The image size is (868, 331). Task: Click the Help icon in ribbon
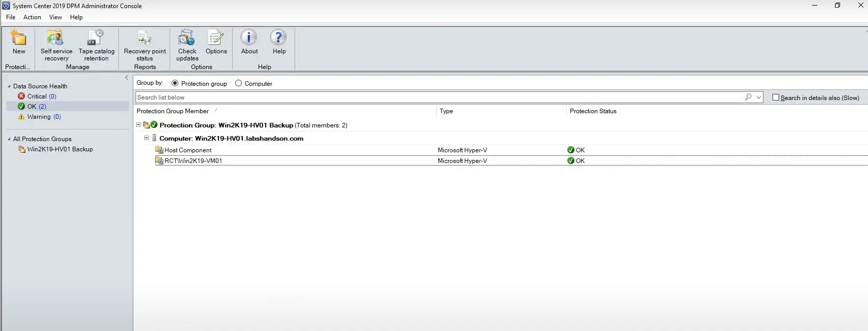tap(278, 38)
